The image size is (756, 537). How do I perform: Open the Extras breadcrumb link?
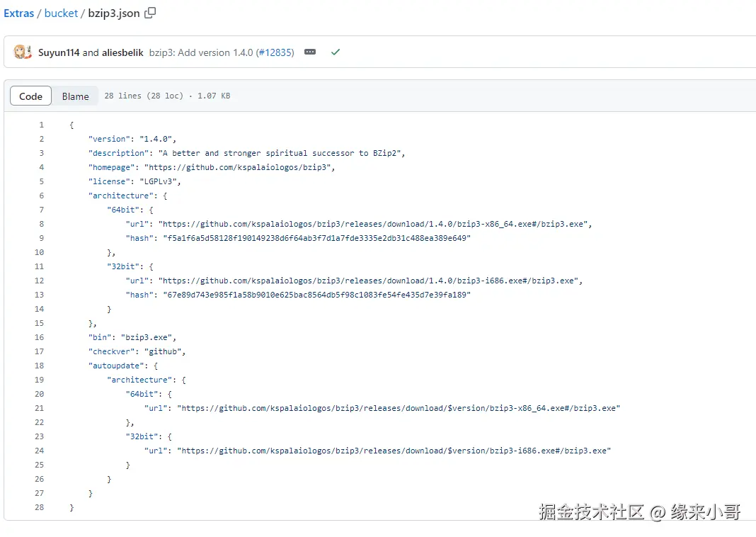19,13
